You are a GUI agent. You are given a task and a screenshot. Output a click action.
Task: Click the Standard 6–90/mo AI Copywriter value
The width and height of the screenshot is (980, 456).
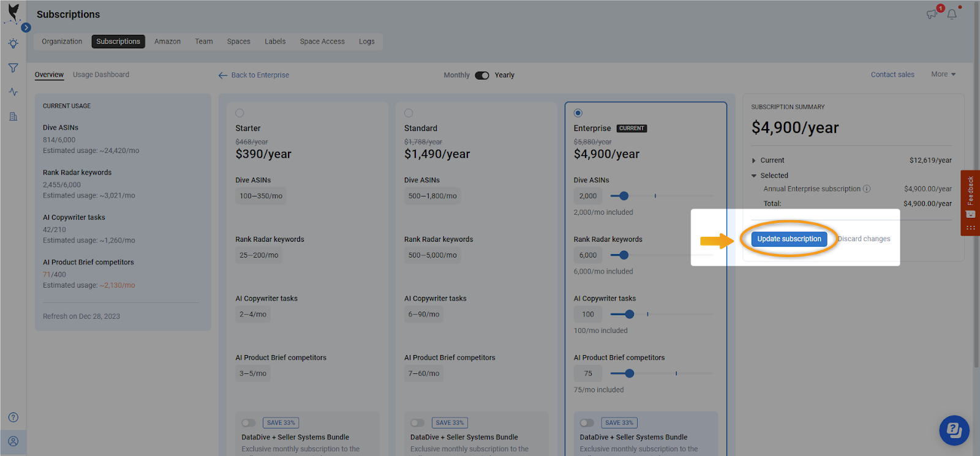pos(424,314)
